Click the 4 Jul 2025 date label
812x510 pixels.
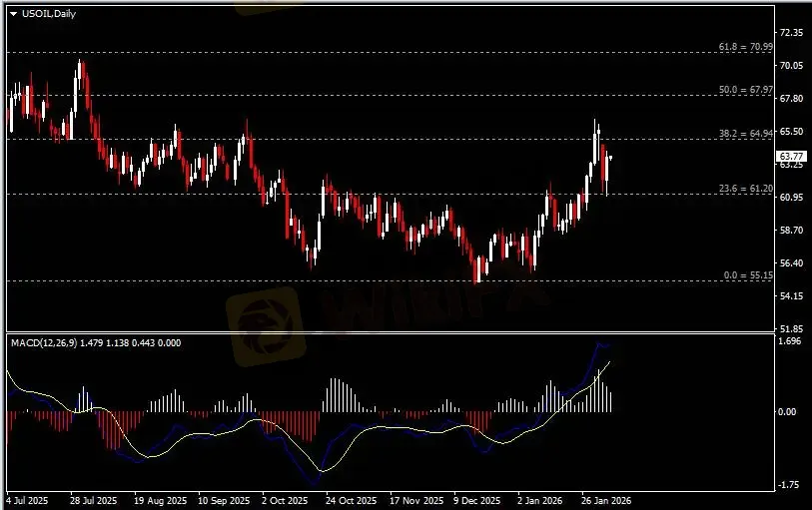coord(28,499)
